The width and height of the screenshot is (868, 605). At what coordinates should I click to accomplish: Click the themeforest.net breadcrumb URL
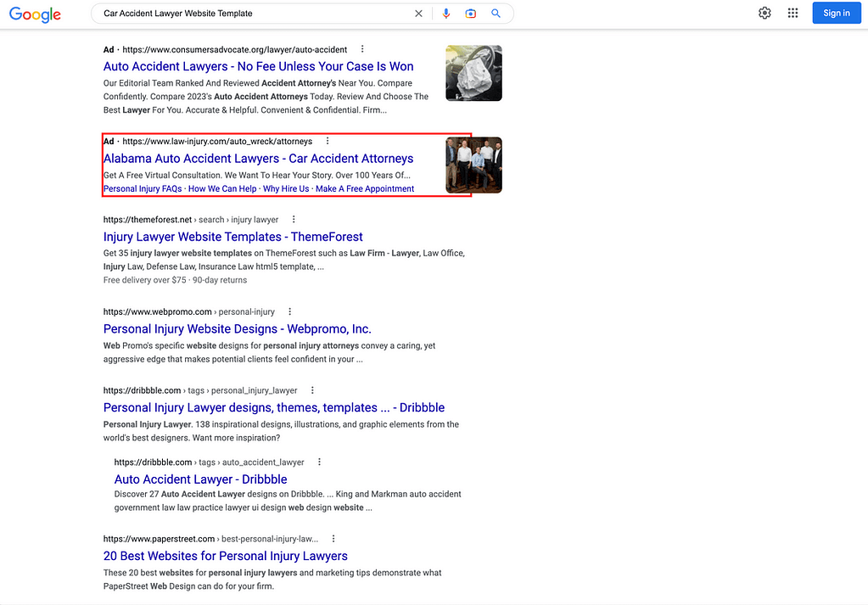[191, 220]
